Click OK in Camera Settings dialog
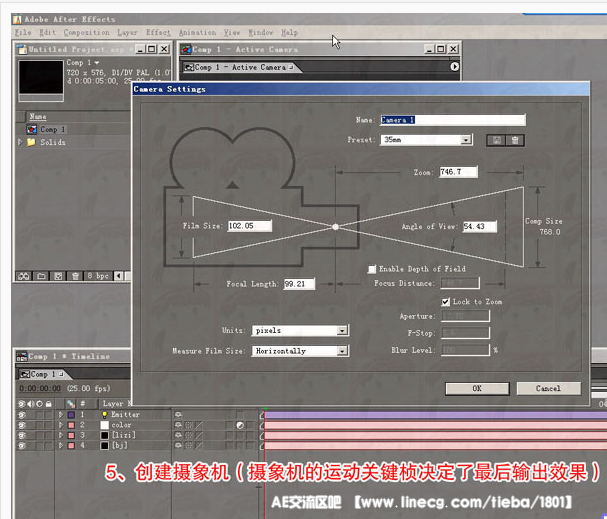Viewport: 607px width, 519px height. 477,389
